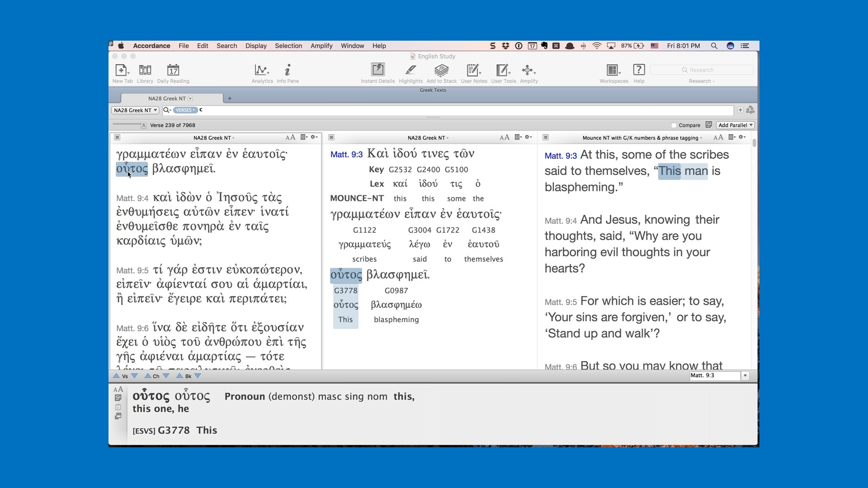The image size is (868, 488).
Task: Click the Matt. 9:3 reference field
Action: click(714, 375)
